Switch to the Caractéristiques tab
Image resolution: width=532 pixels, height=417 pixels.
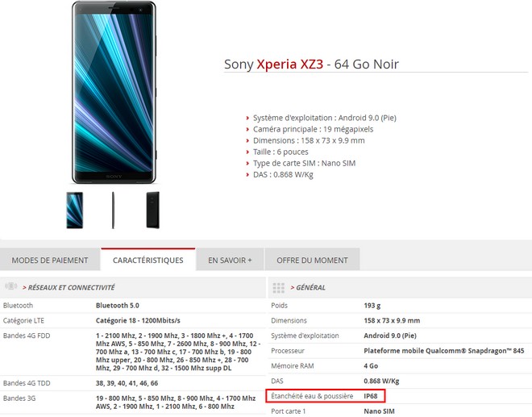tap(148, 260)
